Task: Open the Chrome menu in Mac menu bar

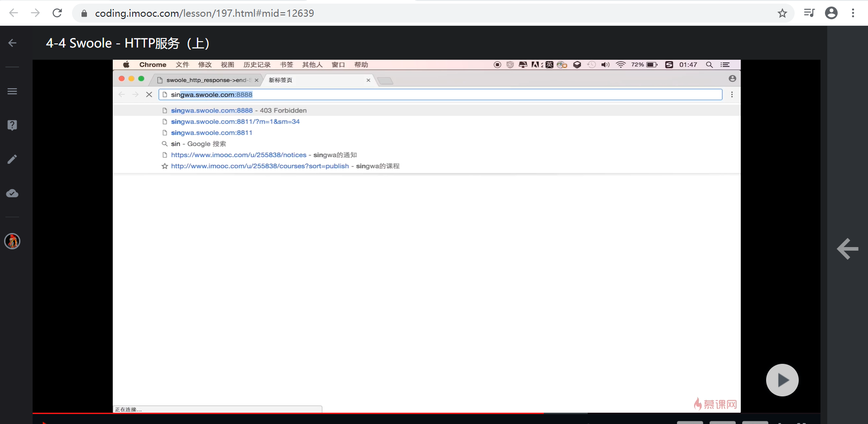Action: 153,65
